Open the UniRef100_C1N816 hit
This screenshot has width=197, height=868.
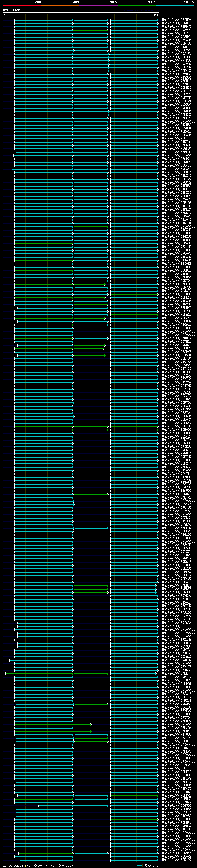click(x=177, y=23)
